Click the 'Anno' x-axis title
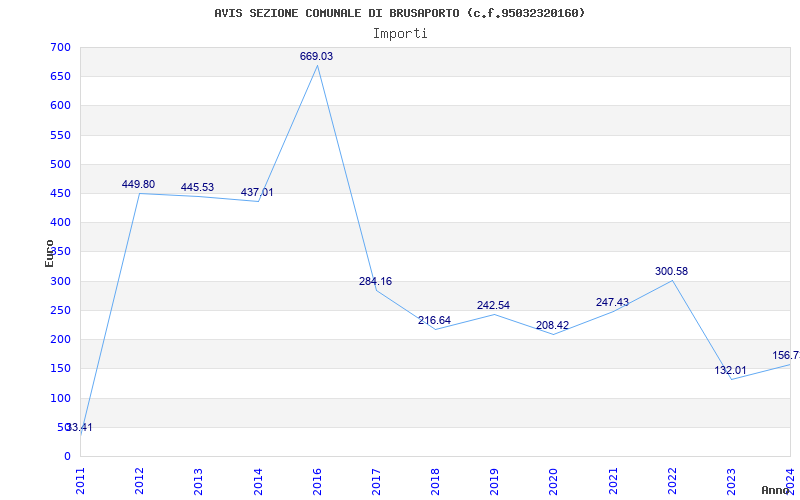 tap(776, 490)
